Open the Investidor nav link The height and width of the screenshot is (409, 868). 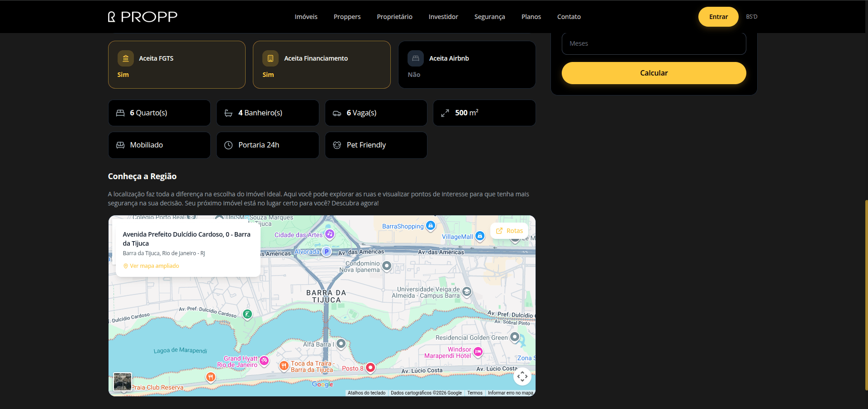443,17
